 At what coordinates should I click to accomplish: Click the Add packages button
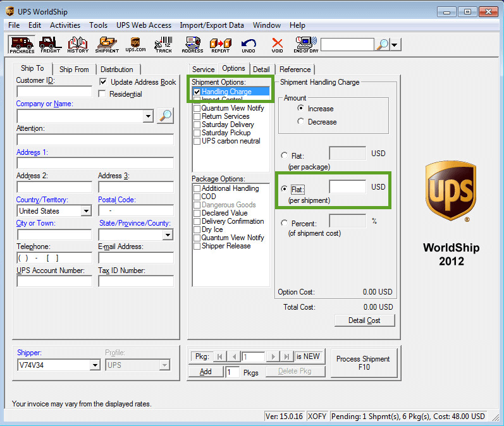pyautogui.click(x=206, y=372)
